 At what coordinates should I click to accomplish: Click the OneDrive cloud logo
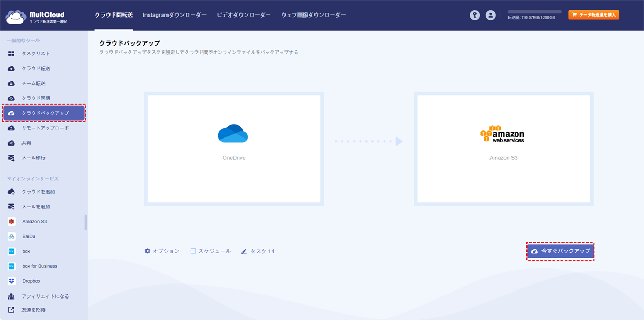point(233,133)
